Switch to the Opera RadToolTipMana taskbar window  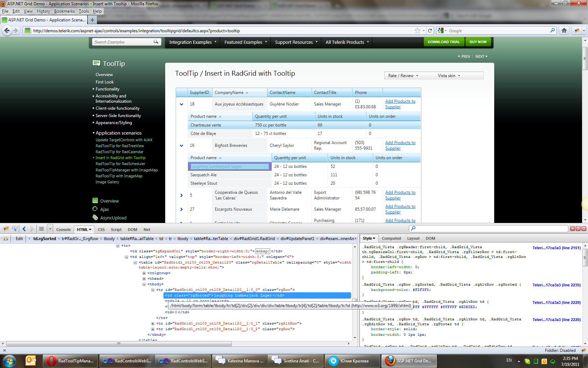click(x=71, y=361)
